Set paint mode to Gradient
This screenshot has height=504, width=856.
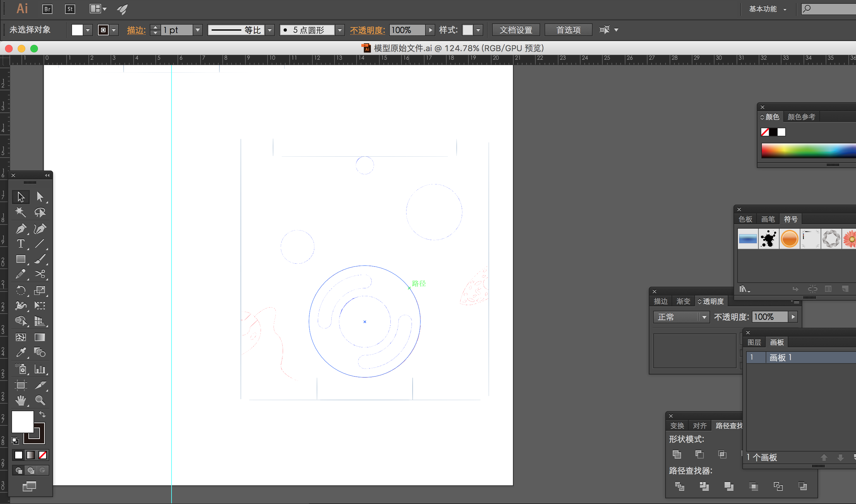[x=31, y=455]
